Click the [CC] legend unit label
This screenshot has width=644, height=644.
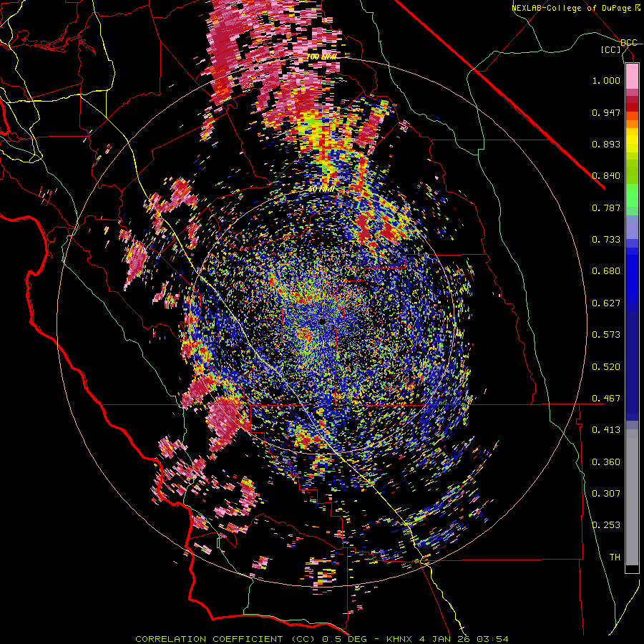[611, 49]
